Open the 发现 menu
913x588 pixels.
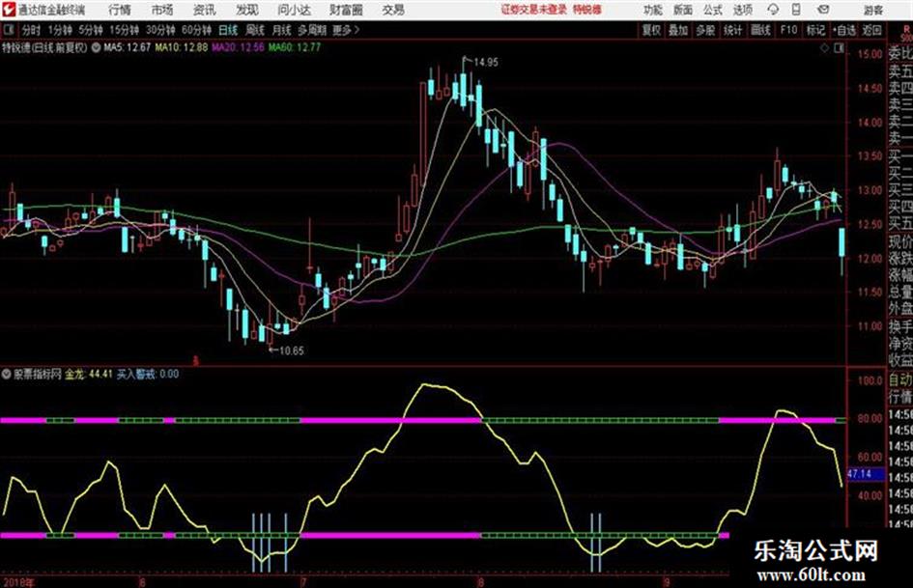247,10
